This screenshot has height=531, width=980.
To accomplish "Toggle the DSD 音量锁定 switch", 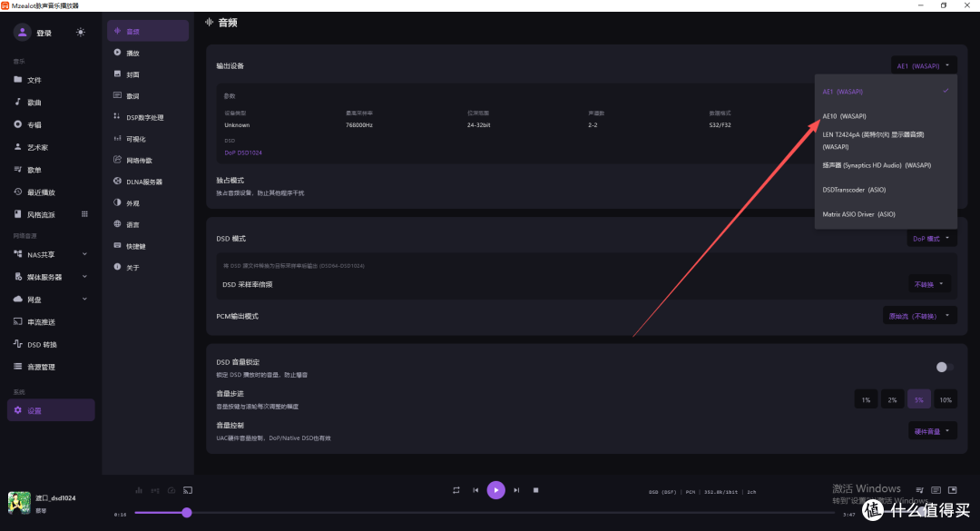I will (x=944, y=367).
